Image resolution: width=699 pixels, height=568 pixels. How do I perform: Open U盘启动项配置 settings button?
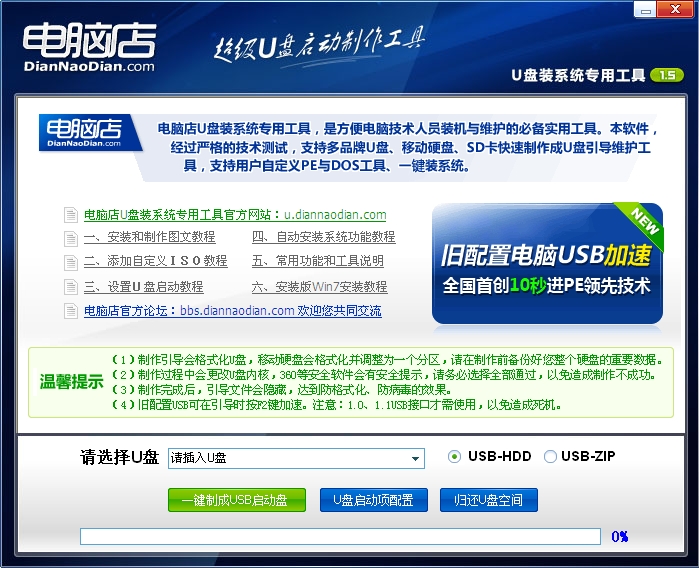(x=374, y=500)
